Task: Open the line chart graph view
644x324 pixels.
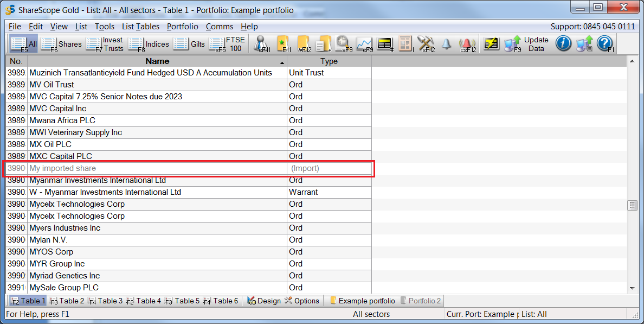Action: (x=364, y=44)
